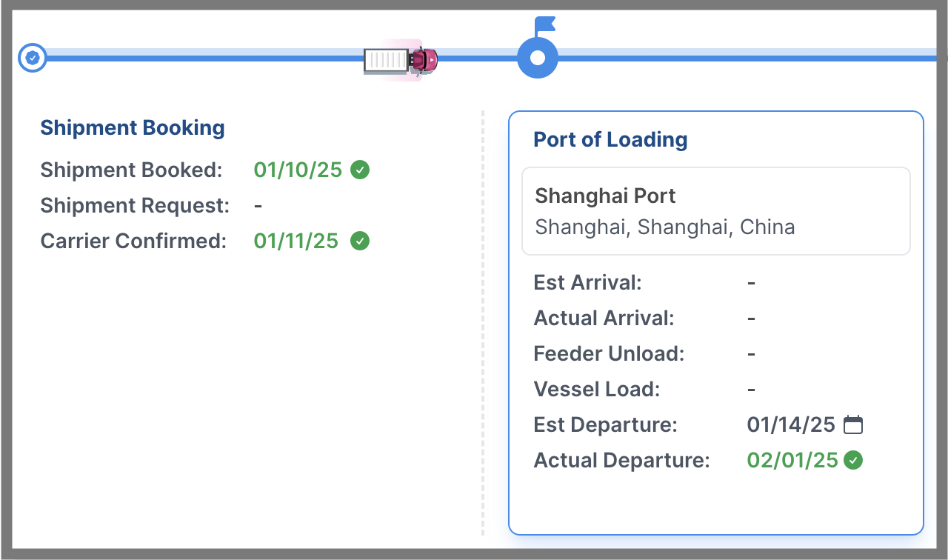Select the Shanghai Port location box
Image resolution: width=948 pixels, height=560 pixels.
point(716,211)
